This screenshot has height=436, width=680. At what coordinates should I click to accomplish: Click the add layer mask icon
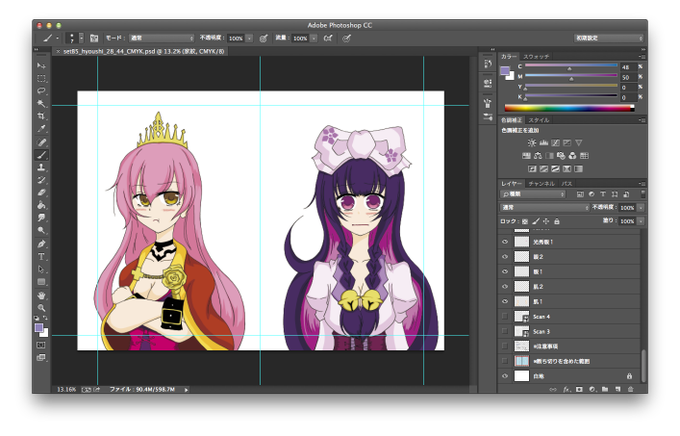(579, 389)
